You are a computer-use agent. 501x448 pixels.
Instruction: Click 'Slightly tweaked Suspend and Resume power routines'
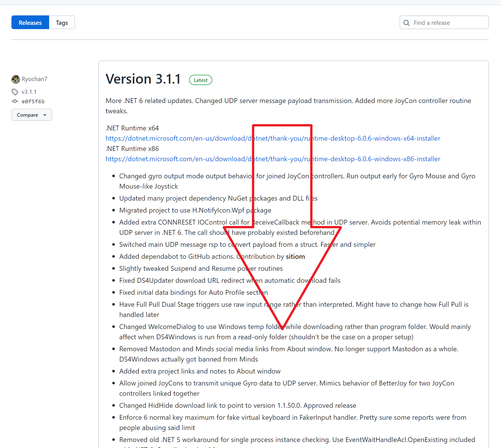tap(201, 269)
